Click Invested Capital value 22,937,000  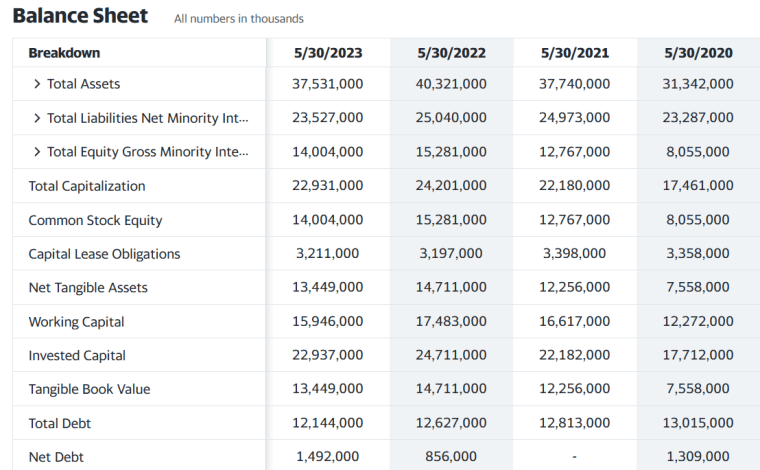328,355
